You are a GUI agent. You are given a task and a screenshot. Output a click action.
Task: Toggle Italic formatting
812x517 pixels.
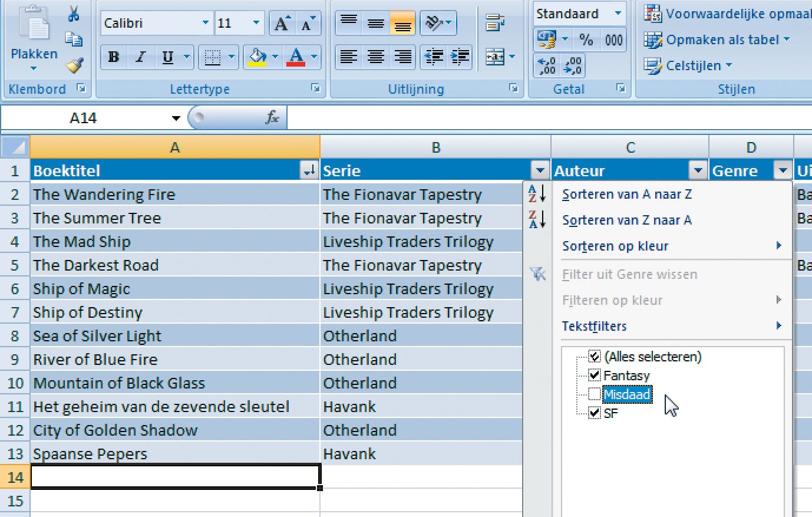140,57
